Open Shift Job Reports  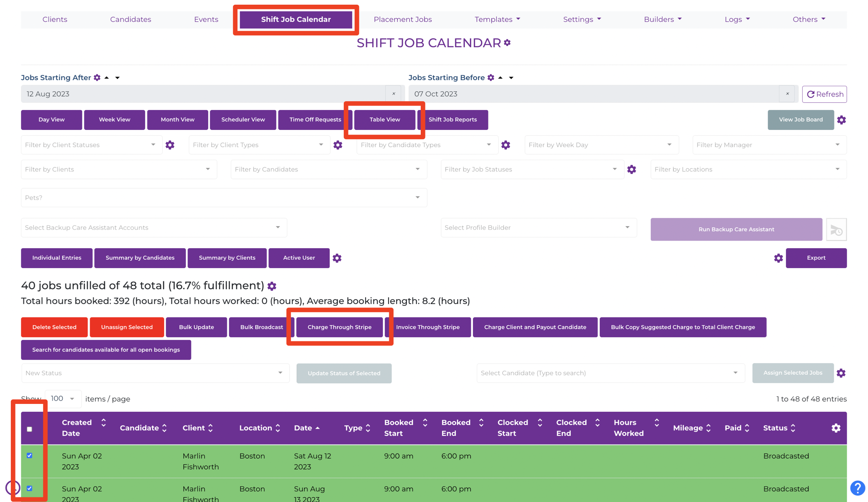point(452,120)
